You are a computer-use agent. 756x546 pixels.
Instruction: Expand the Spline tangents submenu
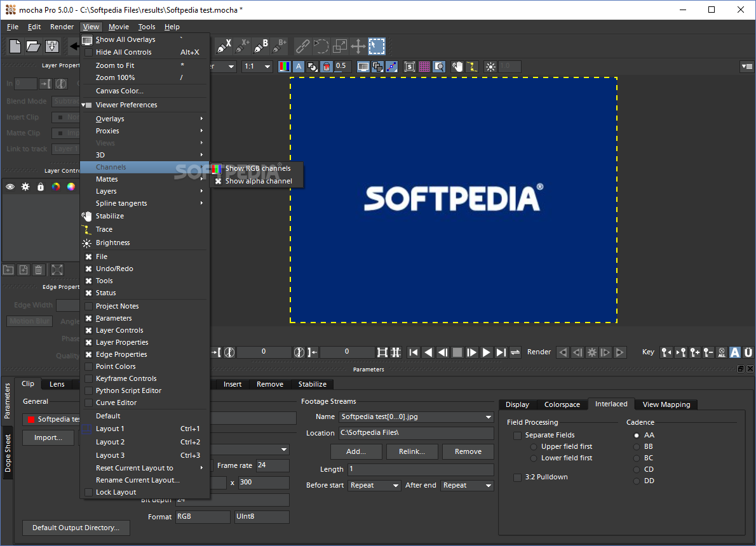(x=145, y=203)
